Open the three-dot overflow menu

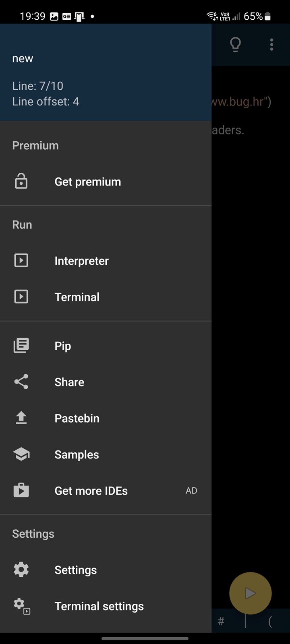tap(272, 44)
